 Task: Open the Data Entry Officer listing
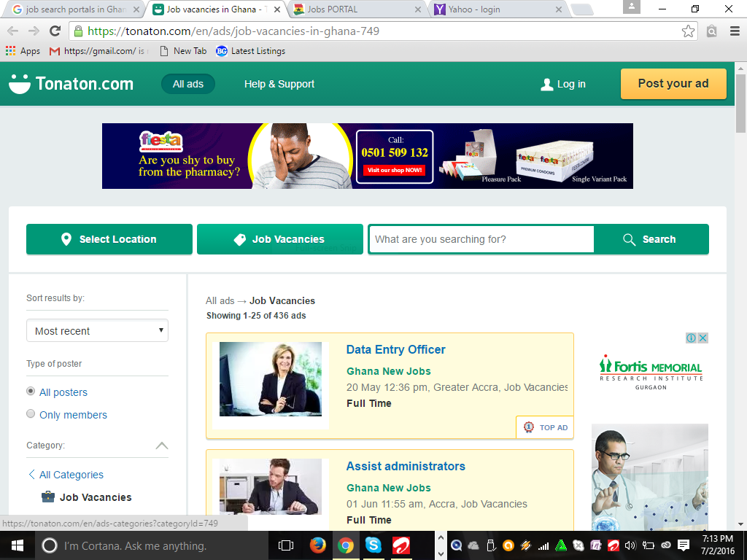(395, 349)
